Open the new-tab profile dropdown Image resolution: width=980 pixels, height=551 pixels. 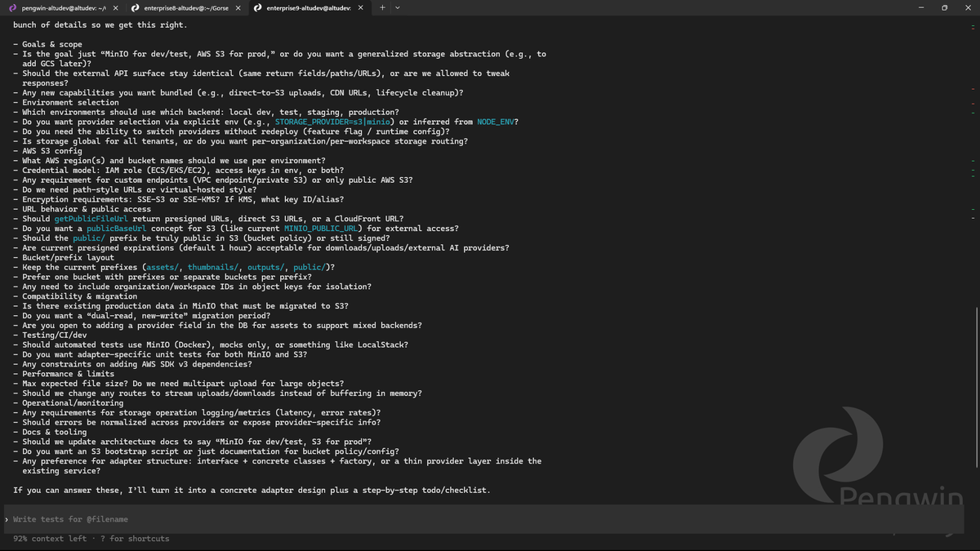[398, 7]
